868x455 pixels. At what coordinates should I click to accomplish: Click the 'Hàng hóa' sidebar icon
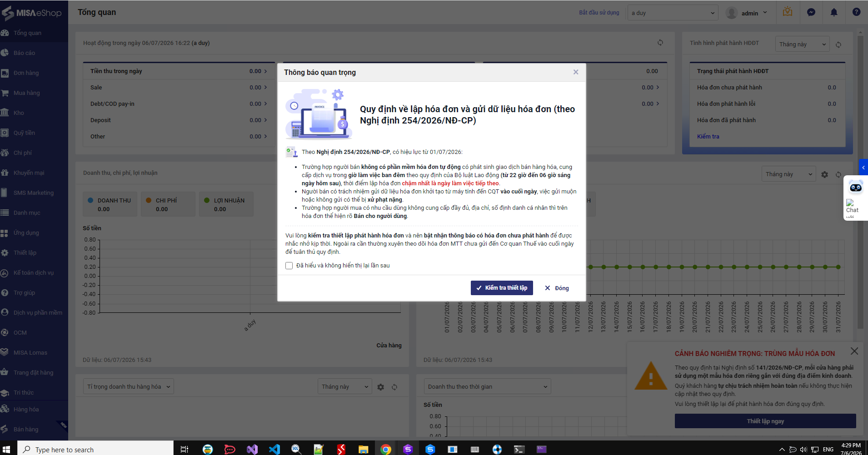[x=5, y=409]
